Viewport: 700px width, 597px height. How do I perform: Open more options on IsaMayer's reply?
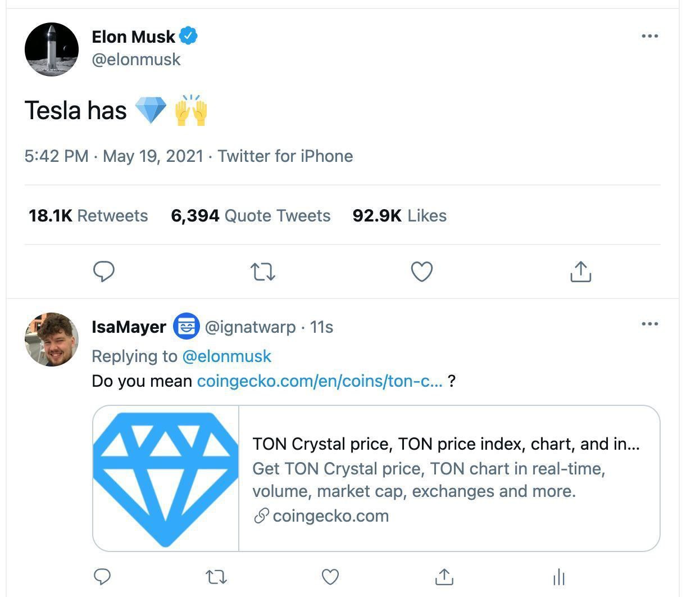[x=649, y=324]
